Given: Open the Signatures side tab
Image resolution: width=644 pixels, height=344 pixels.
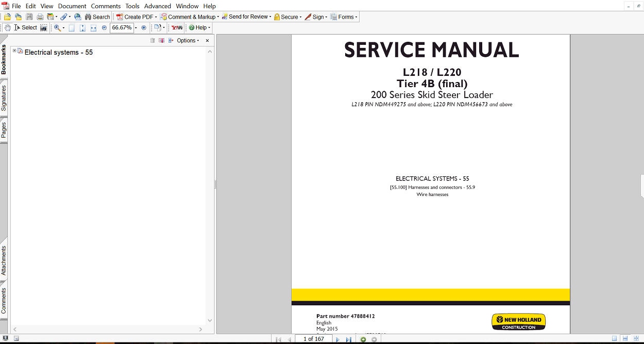Looking at the screenshot, I should pos(4,98).
